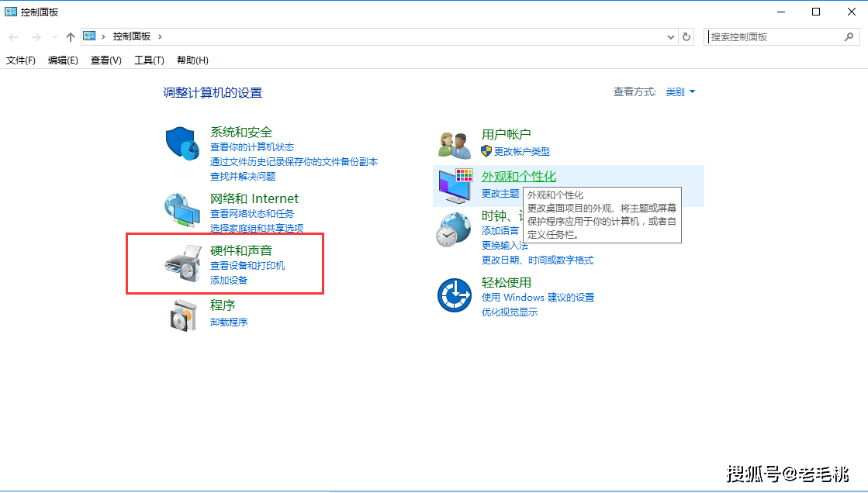Screen dimensions: 868x493
Task: Open the 工具(T) menu
Action: click(149, 60)
